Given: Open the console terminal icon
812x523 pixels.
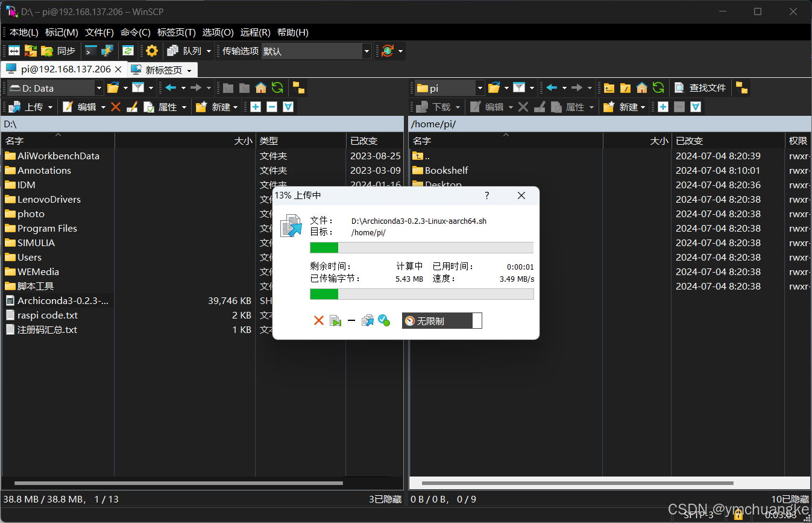Looking at the screenshot, I should 91,51.
